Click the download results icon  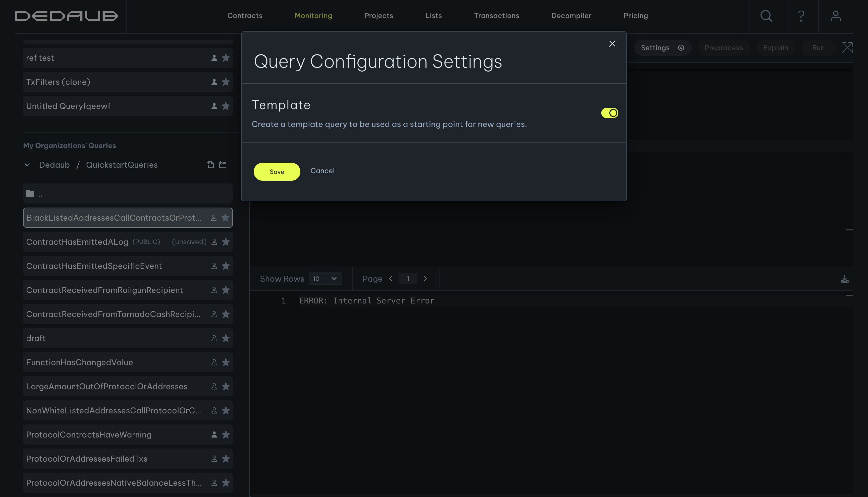[844, 279]
